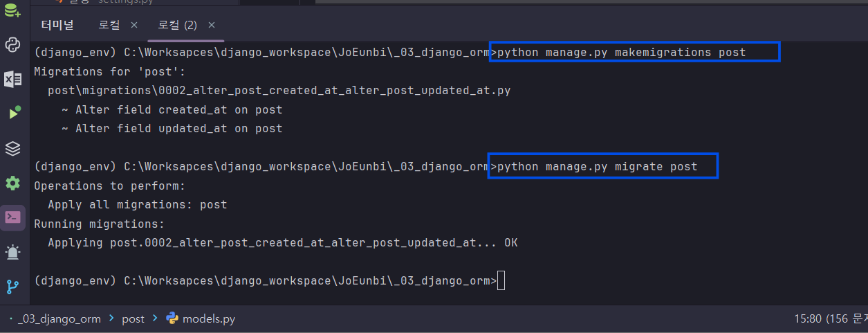Click the Excel icon in left sidebar
This screenshot has height=333, width=868.
pyautogui.click(x=12, y=79)
